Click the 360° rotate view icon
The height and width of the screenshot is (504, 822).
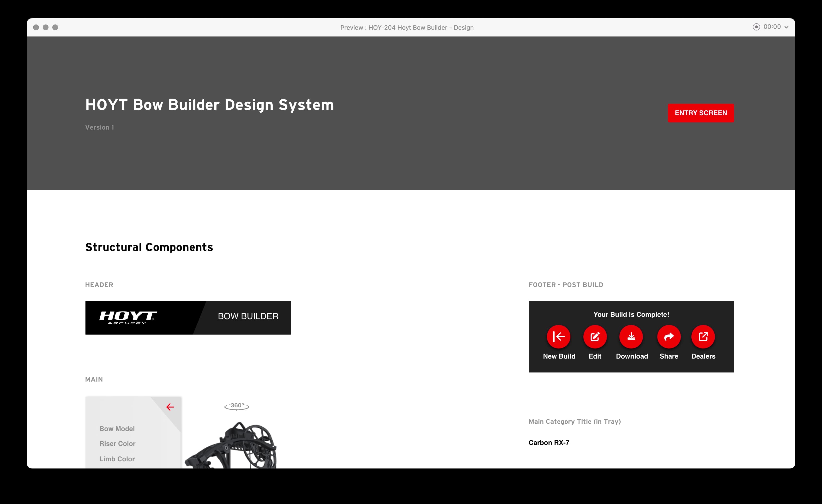click(x=237, y=406)
